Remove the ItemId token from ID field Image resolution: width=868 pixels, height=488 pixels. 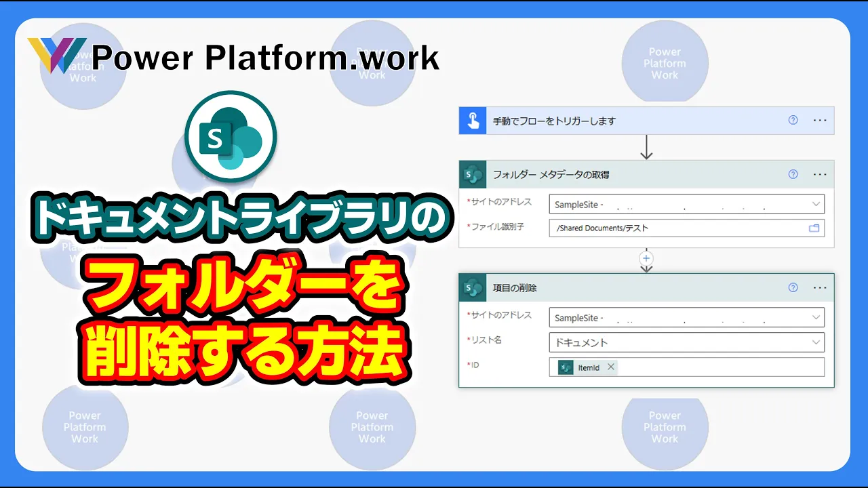[611, 367]
